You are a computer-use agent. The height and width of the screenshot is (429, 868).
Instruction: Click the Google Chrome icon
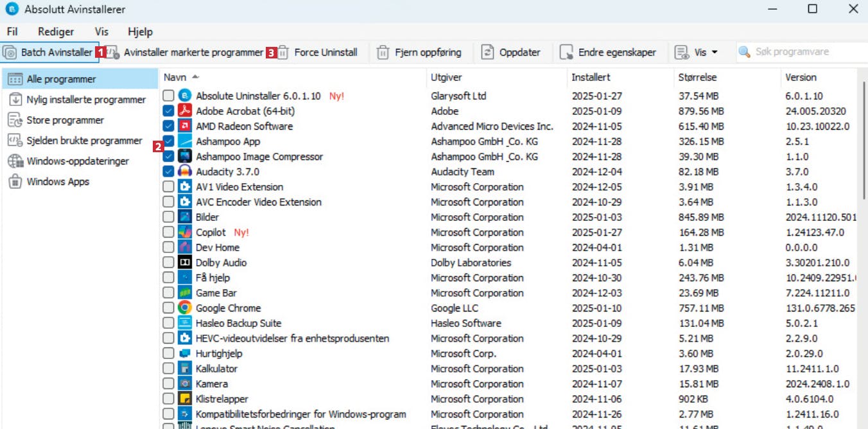(185, 308)
